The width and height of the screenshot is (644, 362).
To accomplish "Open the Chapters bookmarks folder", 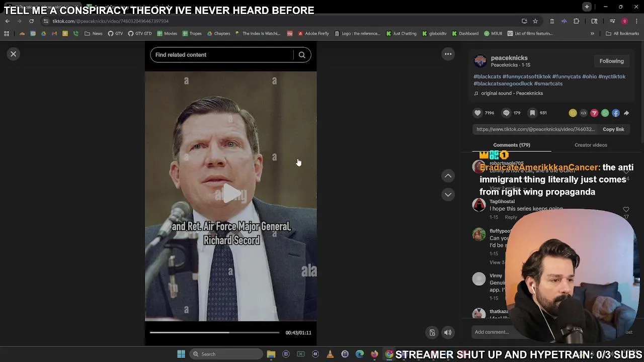I will pos(218,34).
